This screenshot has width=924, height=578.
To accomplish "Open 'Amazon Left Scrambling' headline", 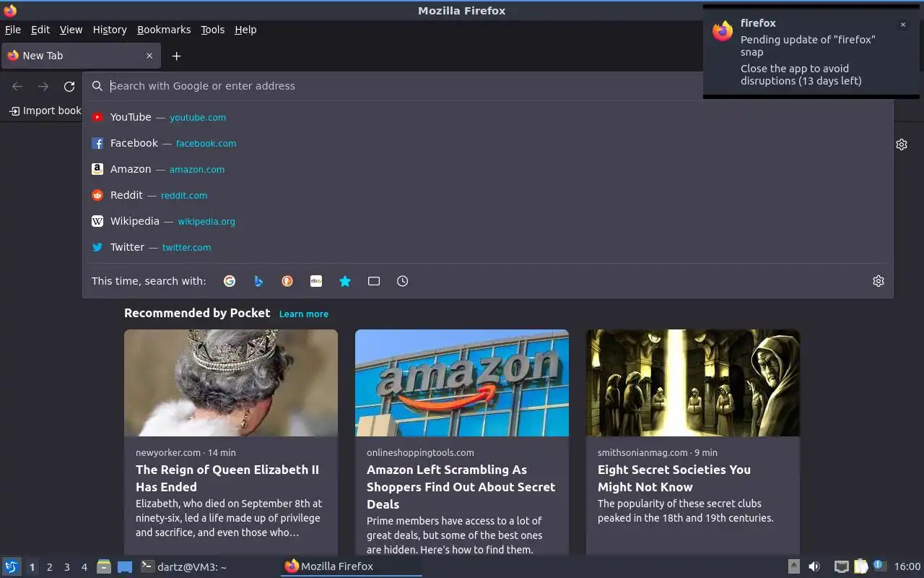I will tap(461, 487).
